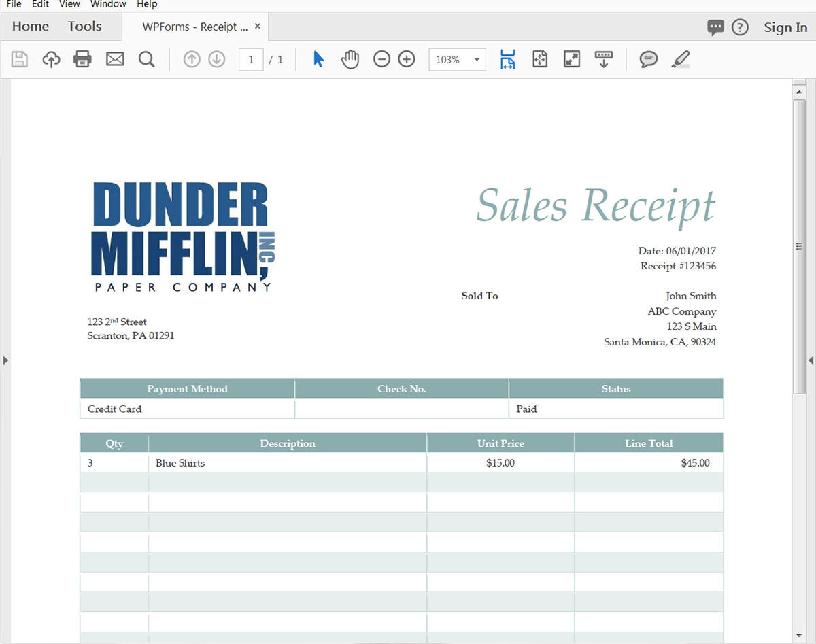Click the Blue Shirts description cell

(x=288, y=463)
